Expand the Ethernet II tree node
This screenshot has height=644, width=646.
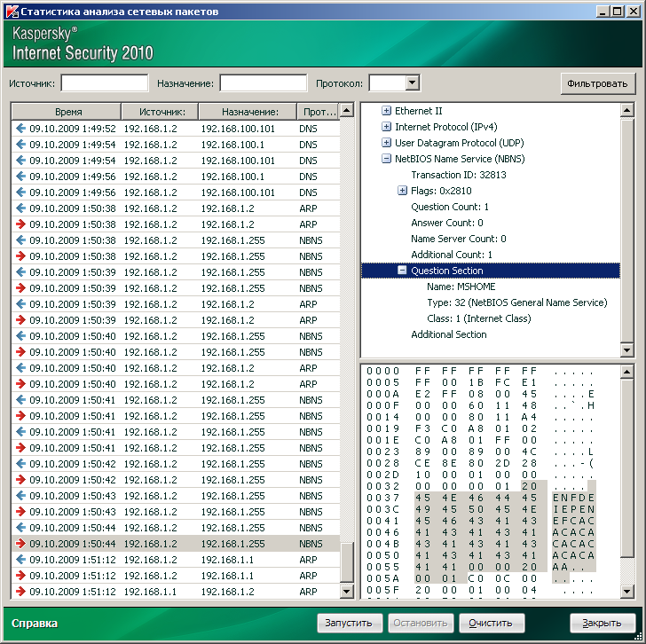(x=386, y=111)
